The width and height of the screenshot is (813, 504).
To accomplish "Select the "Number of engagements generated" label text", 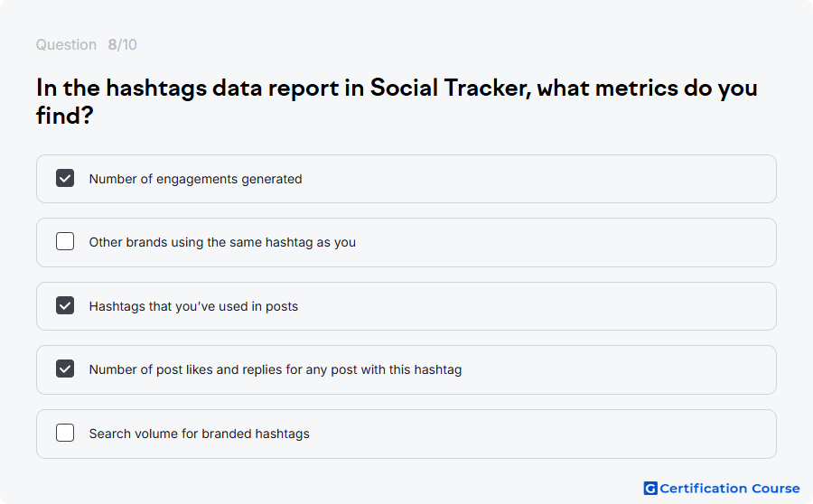I will (195, 179).
